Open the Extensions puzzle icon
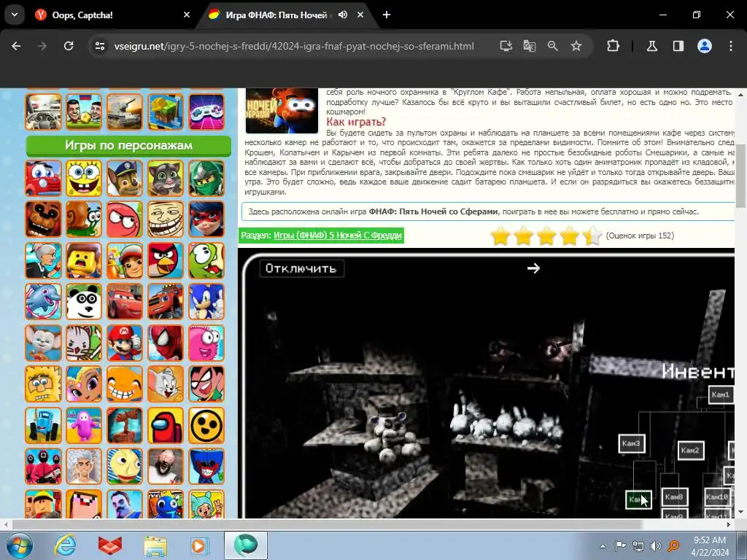Screen dimensions: 747x560 [613, 46]
